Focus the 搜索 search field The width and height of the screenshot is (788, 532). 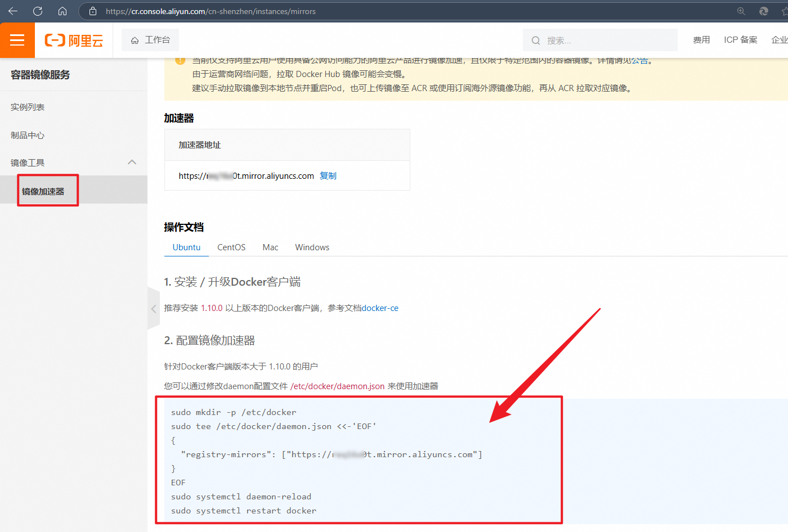(x=600, y=40)
